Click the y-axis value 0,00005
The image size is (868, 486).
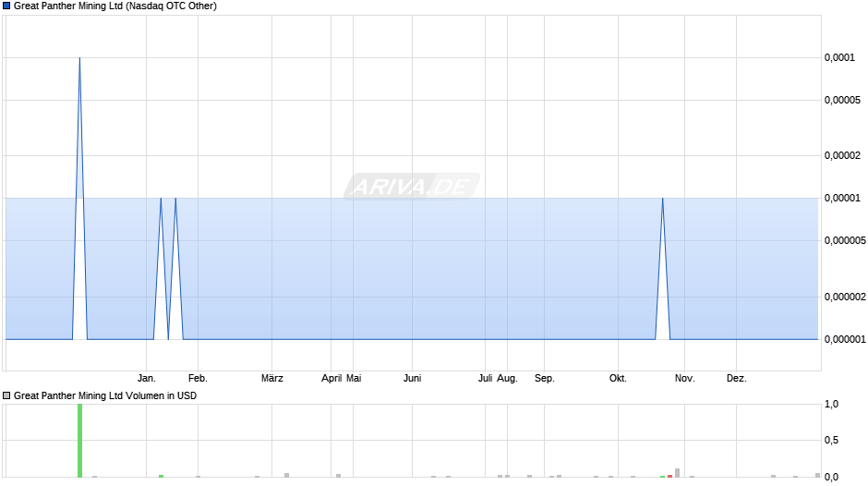(842, 101)
